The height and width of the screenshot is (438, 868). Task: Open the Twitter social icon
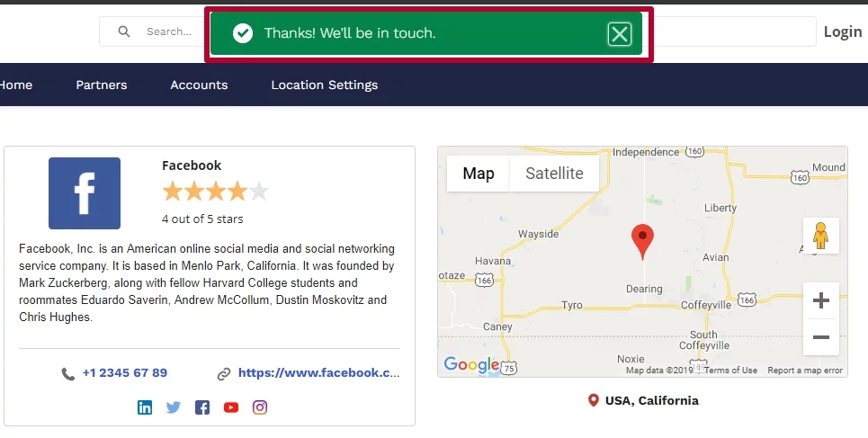point(174,407)
